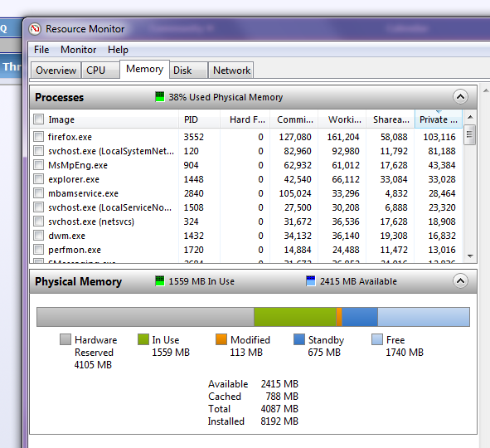This screenshot has height=448, width=490.
Task: Click the 103,116 private memory value
Action: click(439, 137)
